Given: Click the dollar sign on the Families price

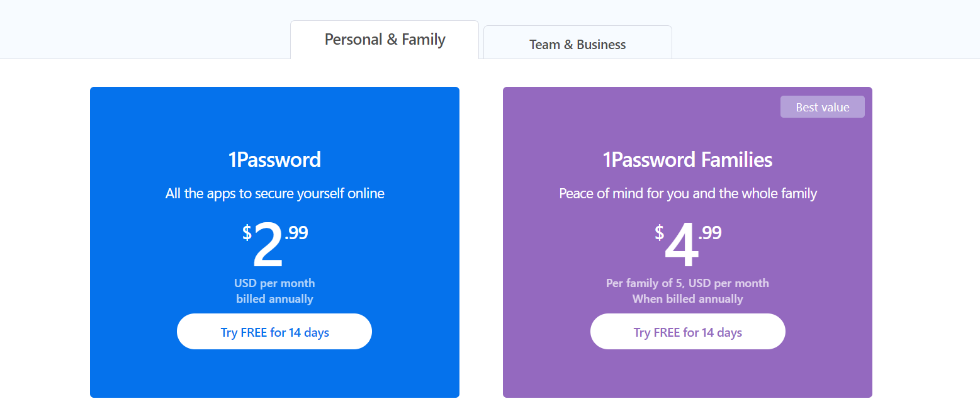Looking at the screenshot, I should point(659,233).
